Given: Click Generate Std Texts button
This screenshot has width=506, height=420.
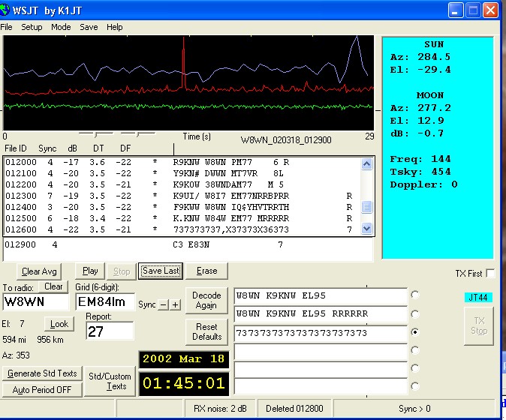Looking at the screenshot, I should [42, 373].
